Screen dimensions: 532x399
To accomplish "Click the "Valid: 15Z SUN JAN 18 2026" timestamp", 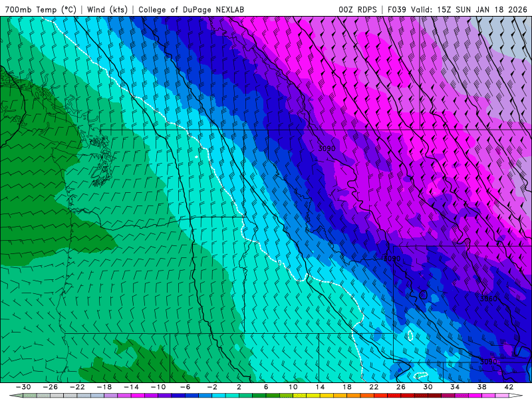I will (469, 9).
